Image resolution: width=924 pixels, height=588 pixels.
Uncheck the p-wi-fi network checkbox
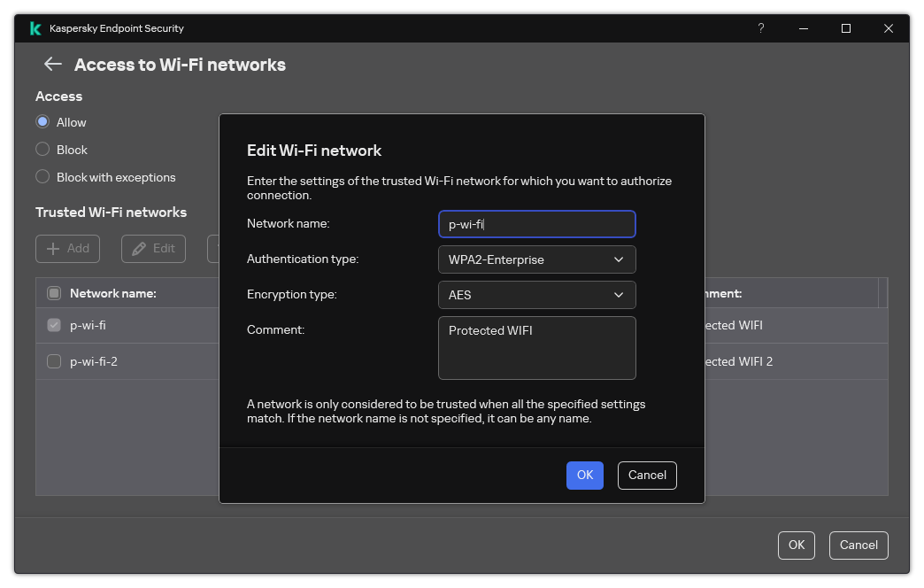pos(53,325)
